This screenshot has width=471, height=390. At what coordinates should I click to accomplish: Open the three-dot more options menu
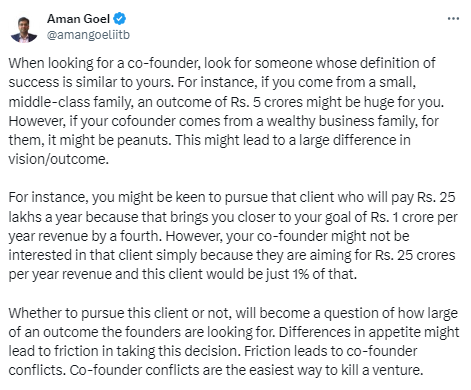(453, 19)
